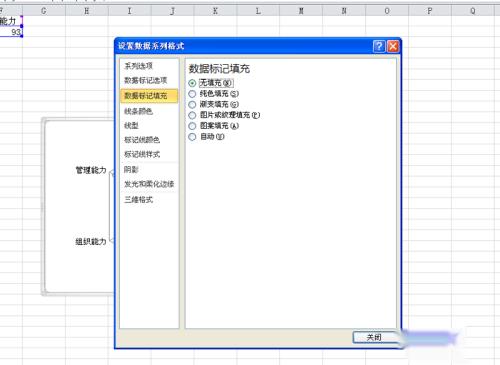Close the 设置数据系列格式 dialog with X
Screen dimensions: 500x365
point(393,46)
